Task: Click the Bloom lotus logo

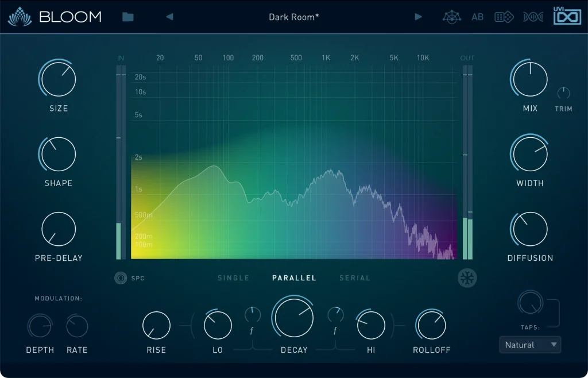Action: pyautogui.click(x=20, y=17)
